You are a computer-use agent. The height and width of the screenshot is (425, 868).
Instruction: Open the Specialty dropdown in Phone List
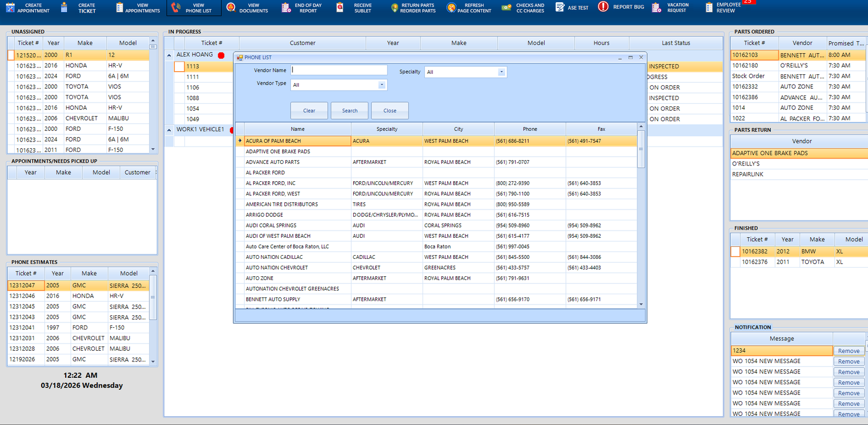(x=501, y=72)
